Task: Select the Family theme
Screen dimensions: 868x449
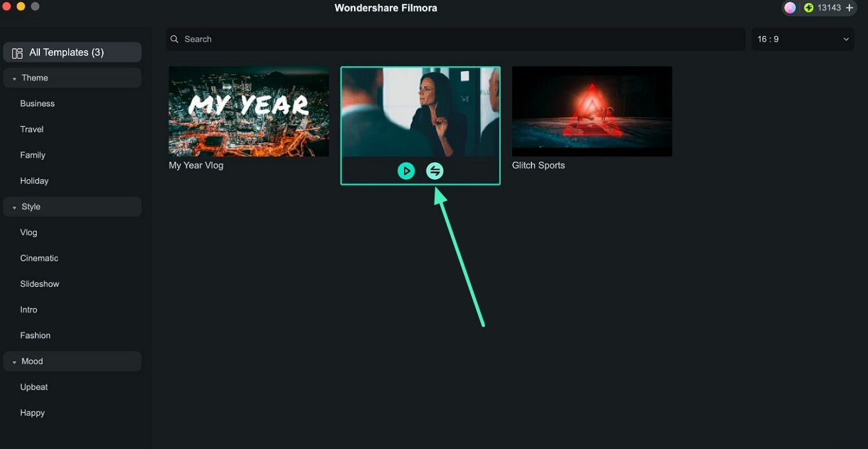Action: 33,155
